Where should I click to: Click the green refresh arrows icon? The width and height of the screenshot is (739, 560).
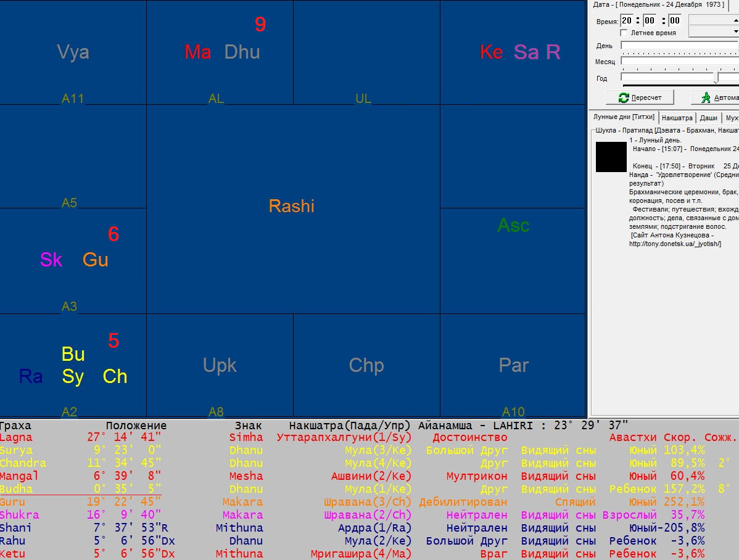[x=624, y=97]
